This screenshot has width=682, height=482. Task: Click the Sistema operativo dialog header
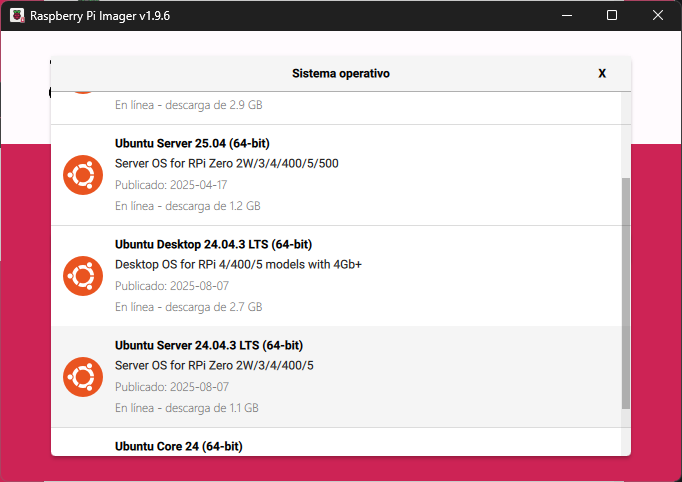click(x=340, y=74)
